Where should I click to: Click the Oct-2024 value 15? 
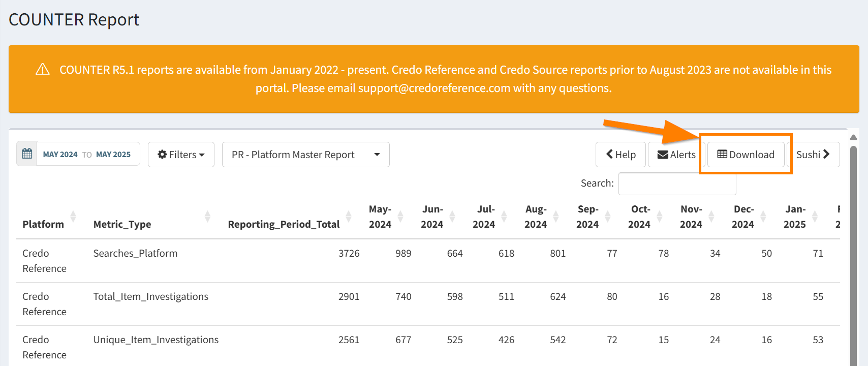(x=664, y=340)
